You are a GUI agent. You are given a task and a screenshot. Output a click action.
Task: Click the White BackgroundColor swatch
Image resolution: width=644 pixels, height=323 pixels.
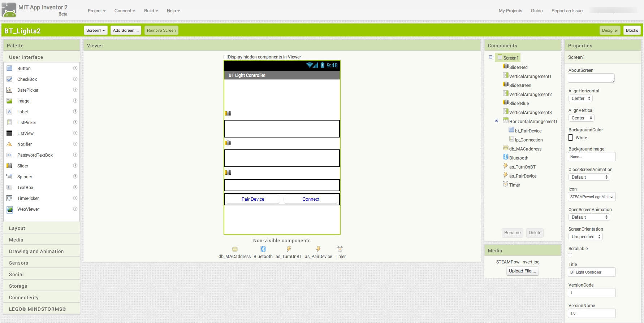[x=571, y=138]
